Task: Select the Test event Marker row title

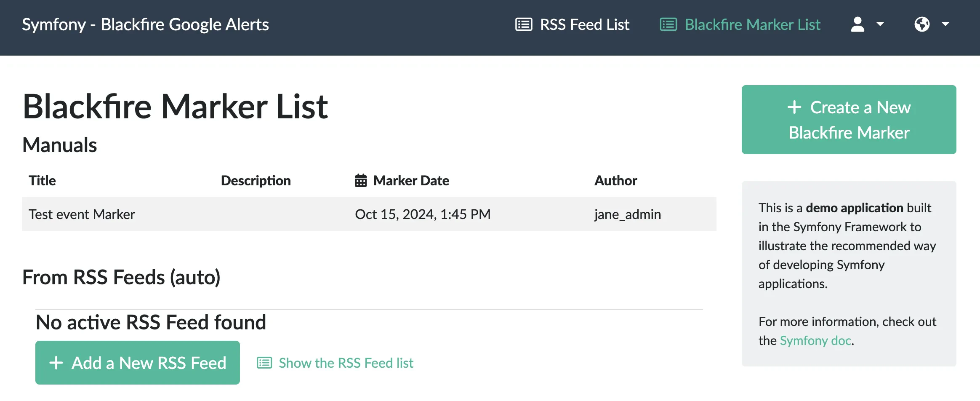Action: coord(82,214)
